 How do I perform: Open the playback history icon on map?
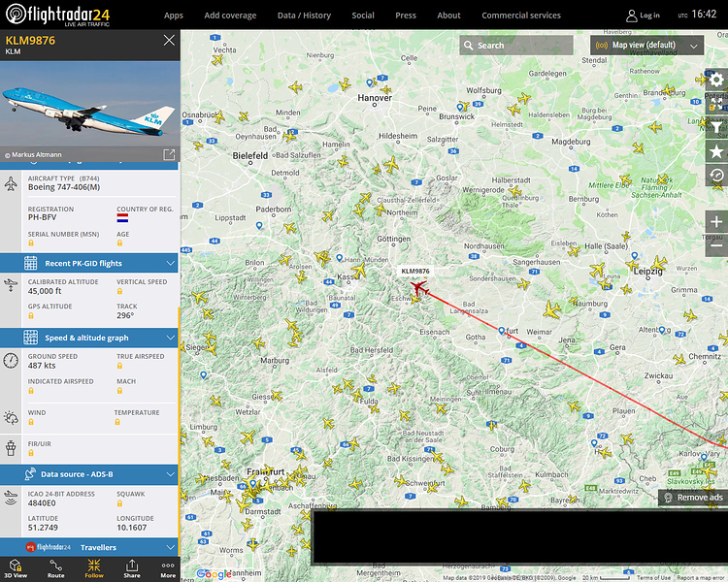click(x=716, y=176)
